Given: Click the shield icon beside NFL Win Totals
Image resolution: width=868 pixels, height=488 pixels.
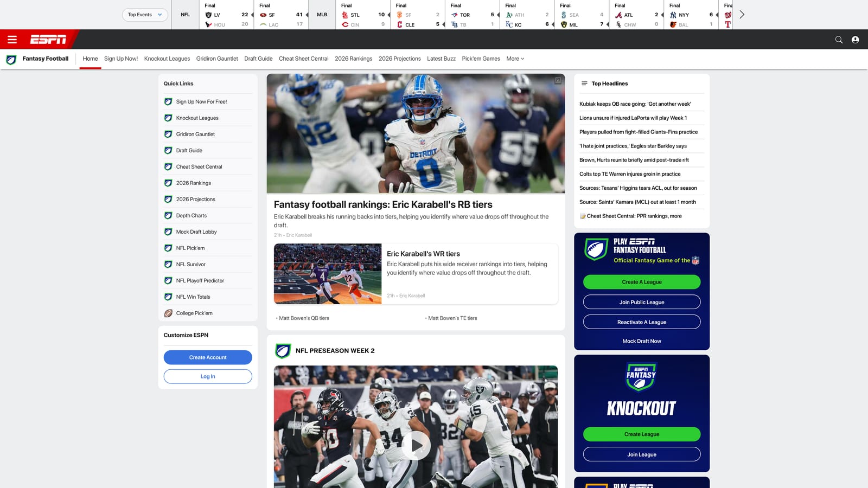Looking at the screenshot, I should click(168, 297).
